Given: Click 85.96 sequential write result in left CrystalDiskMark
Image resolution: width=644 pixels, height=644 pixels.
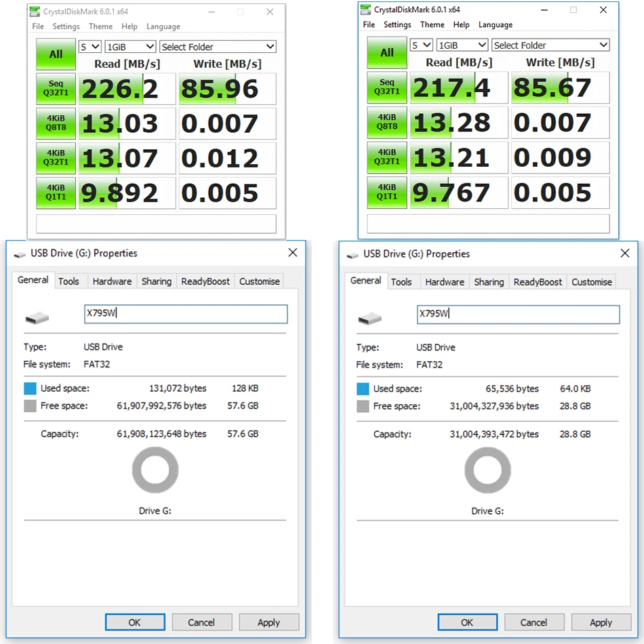Looking at the screenshot, I should [228, 89].
